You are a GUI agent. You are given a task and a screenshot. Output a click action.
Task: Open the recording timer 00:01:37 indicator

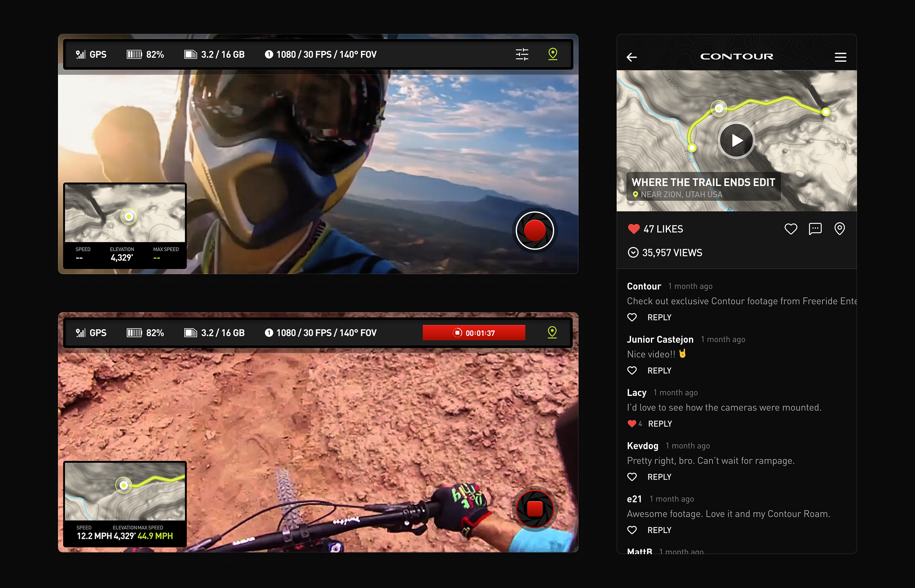(474, 333)
